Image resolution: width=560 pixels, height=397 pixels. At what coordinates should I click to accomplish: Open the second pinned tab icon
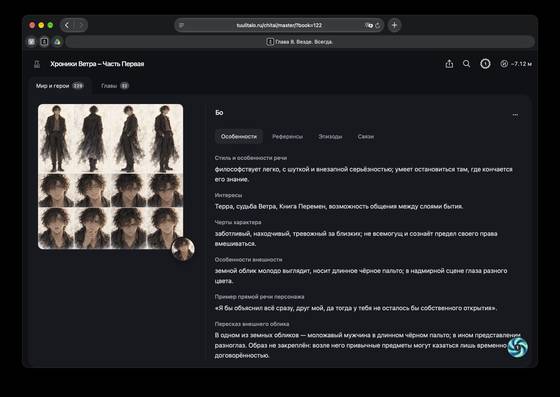click(x=44, y=42)
